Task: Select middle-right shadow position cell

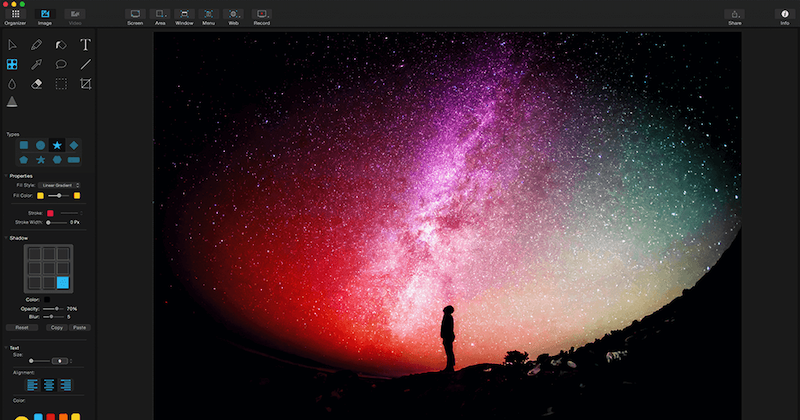Action: [63, 268]
